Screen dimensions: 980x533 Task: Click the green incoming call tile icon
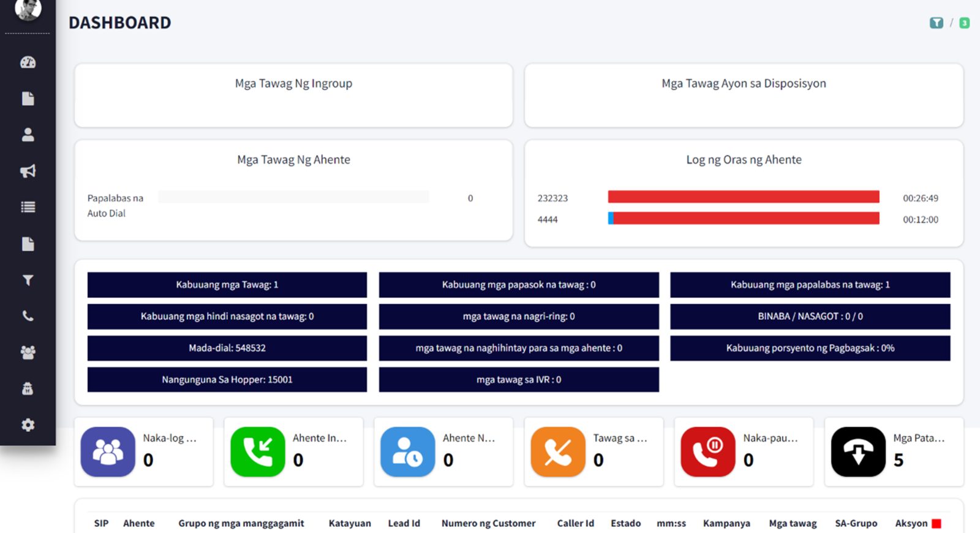click(257, 452)
